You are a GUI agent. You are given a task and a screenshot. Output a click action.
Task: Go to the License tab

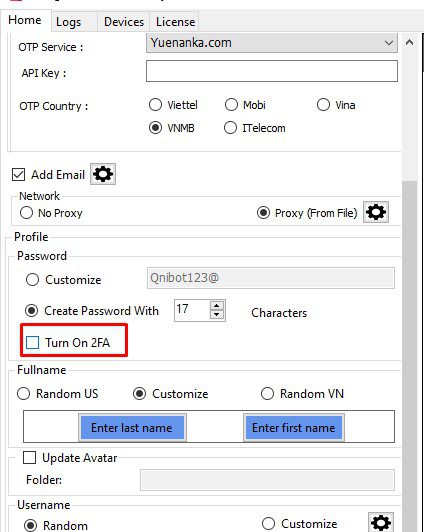(x=175, y=22)
